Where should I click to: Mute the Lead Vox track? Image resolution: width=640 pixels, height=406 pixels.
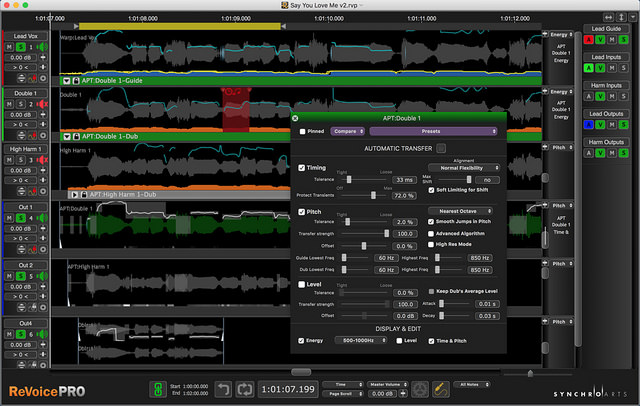coord(9,47)
